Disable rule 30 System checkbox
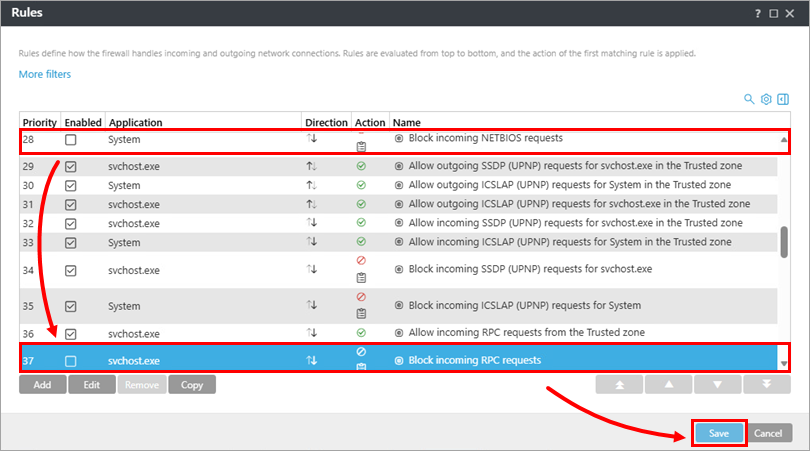 coord(71,185)
